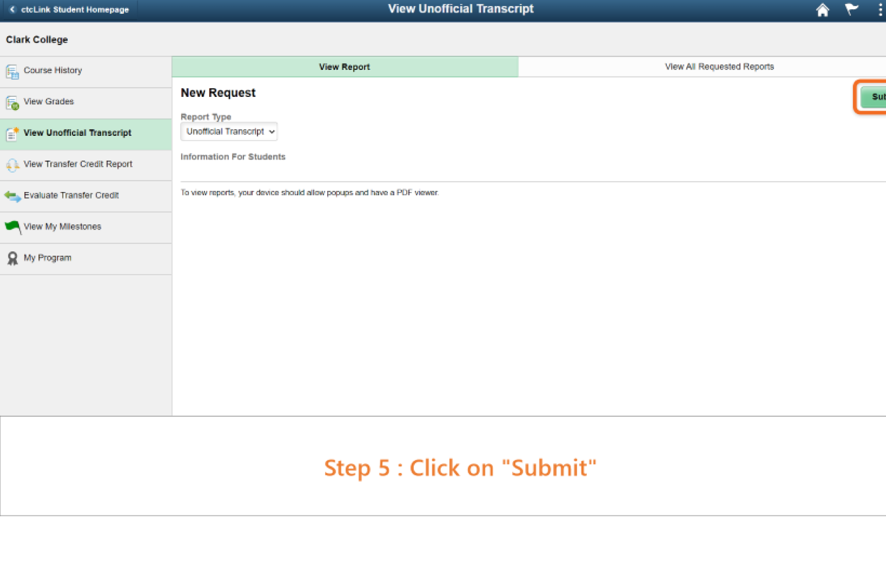Click the green milestones flag icon
This screenshot has width=886, height=588.
(12, 227)
